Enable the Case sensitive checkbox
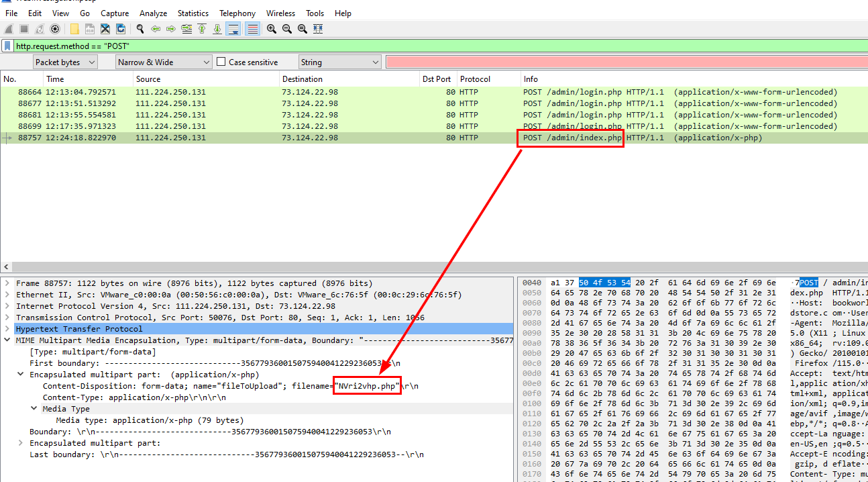Viewport: 868px width, 482px height. tap(221, 62)
